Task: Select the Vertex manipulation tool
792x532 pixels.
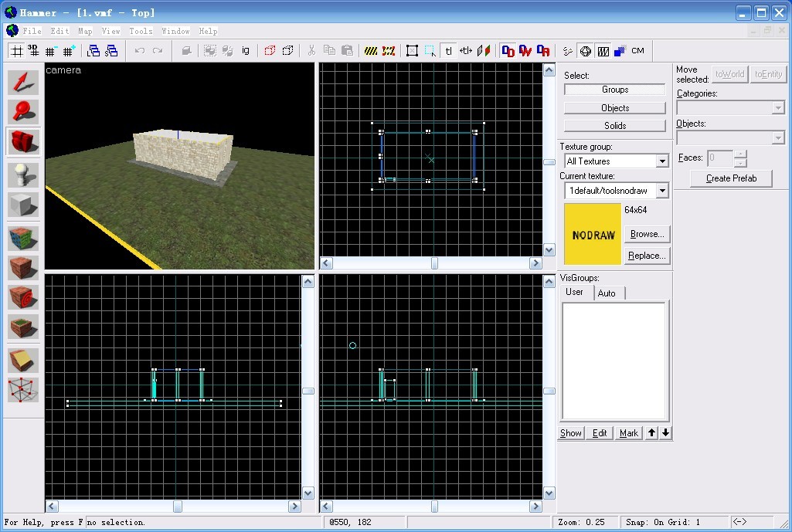Action: click(23, 390)
